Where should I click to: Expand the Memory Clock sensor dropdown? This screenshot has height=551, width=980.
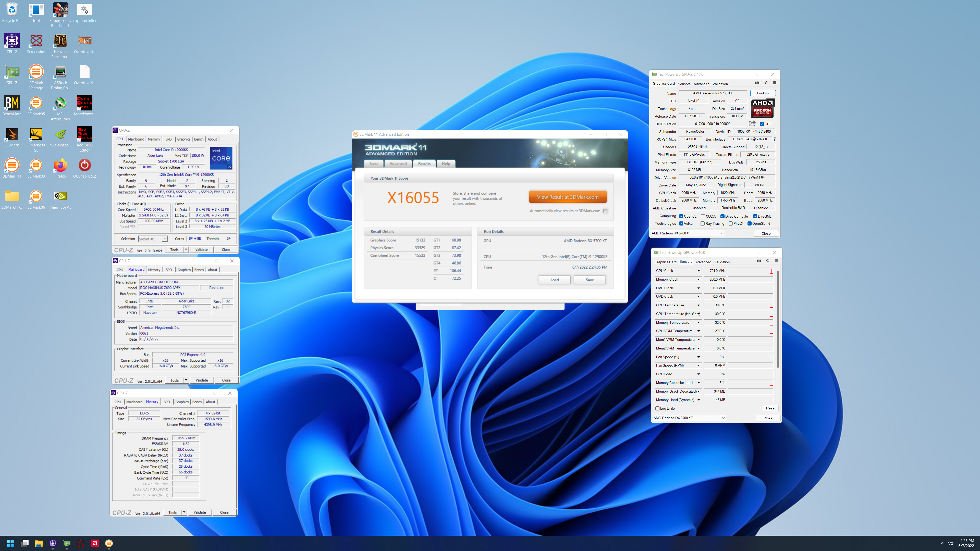pyautogui.click(x=699, y=280)
